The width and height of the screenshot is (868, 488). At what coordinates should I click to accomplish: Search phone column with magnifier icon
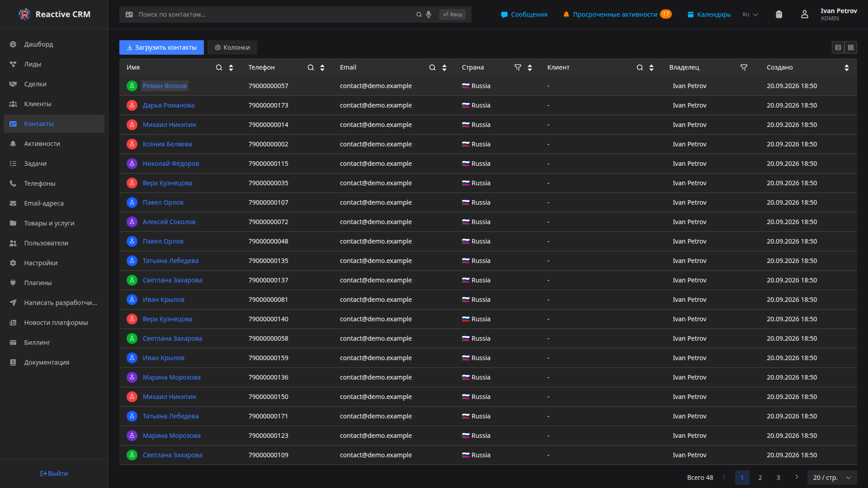311,67
